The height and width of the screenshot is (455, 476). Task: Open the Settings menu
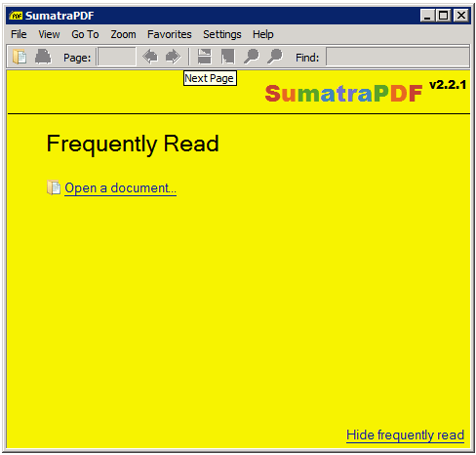(x=222, y=34)
